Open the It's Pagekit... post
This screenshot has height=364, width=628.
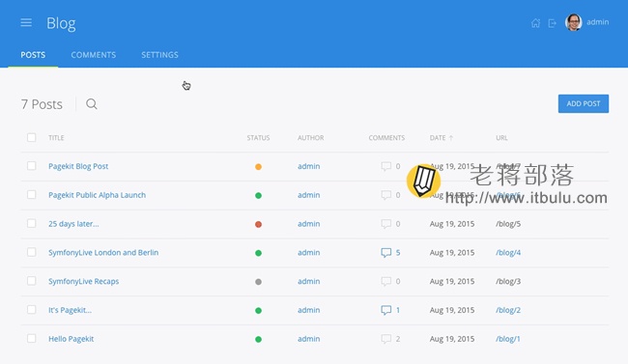70,310
